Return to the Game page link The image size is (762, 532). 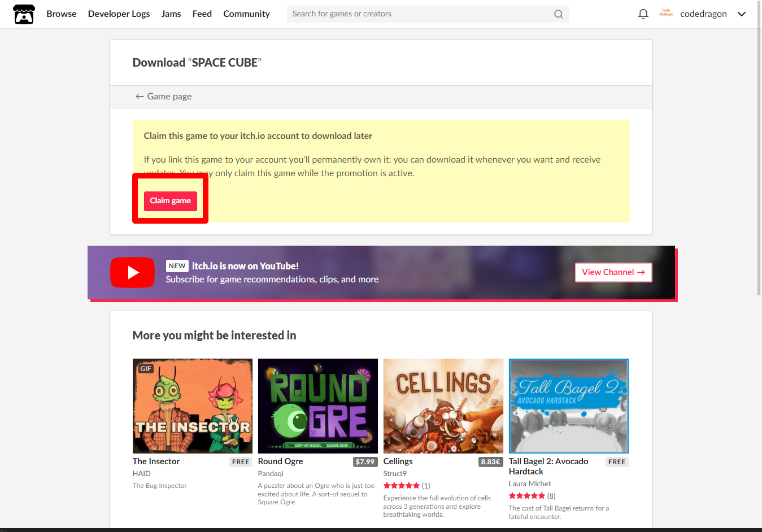pyautogui.click(x=163, y=97)
